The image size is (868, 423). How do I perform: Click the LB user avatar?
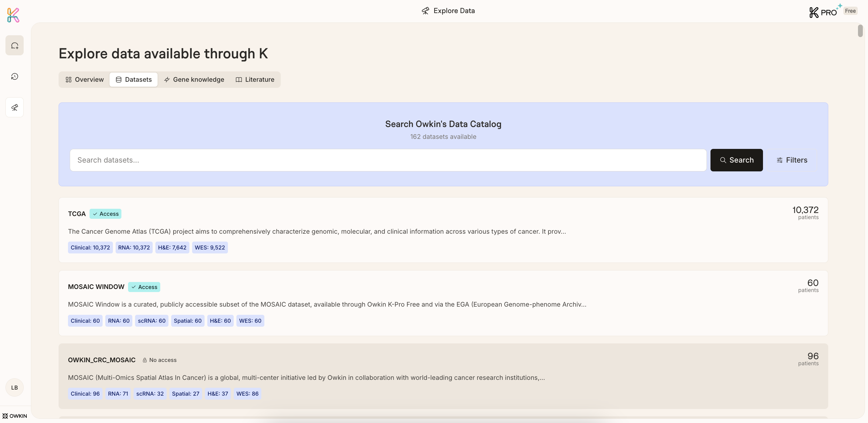[15, 387]
